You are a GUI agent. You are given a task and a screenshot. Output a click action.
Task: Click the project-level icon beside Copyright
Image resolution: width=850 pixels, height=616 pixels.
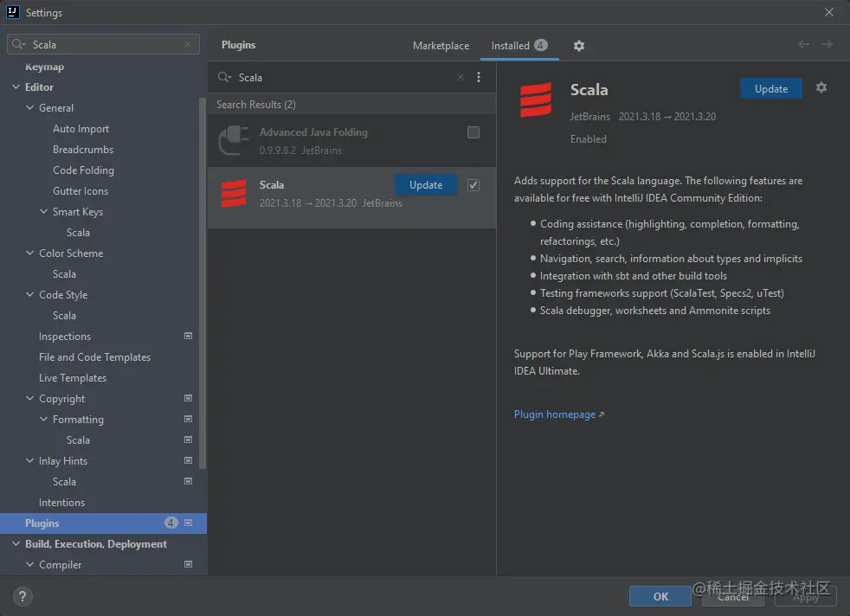click(188, 398)
